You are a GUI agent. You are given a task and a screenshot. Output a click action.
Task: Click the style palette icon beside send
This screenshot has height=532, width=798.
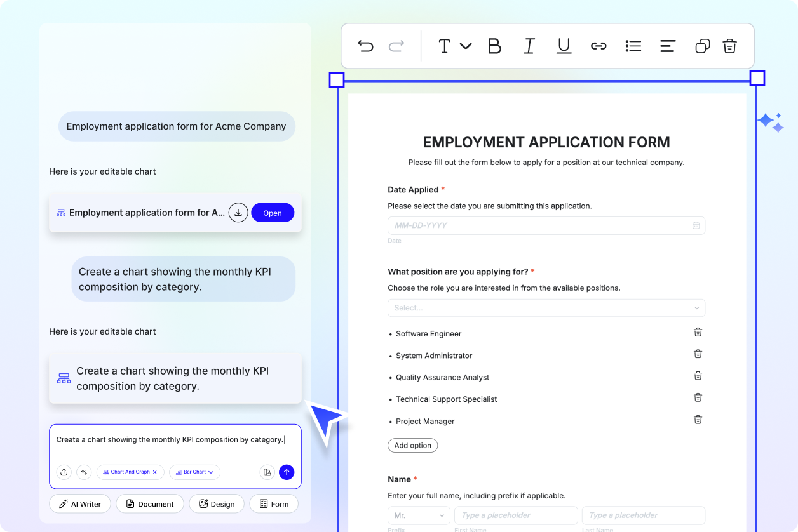[x=267, y=472]
